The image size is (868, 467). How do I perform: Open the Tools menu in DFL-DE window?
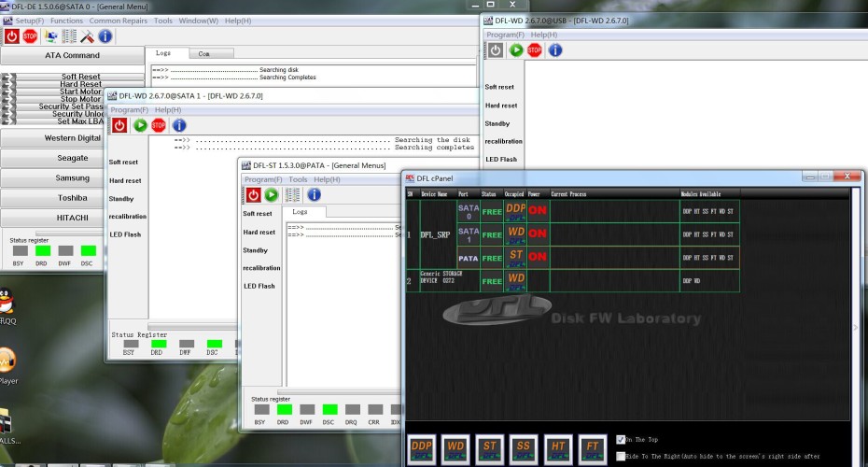(x=162, y=21)
